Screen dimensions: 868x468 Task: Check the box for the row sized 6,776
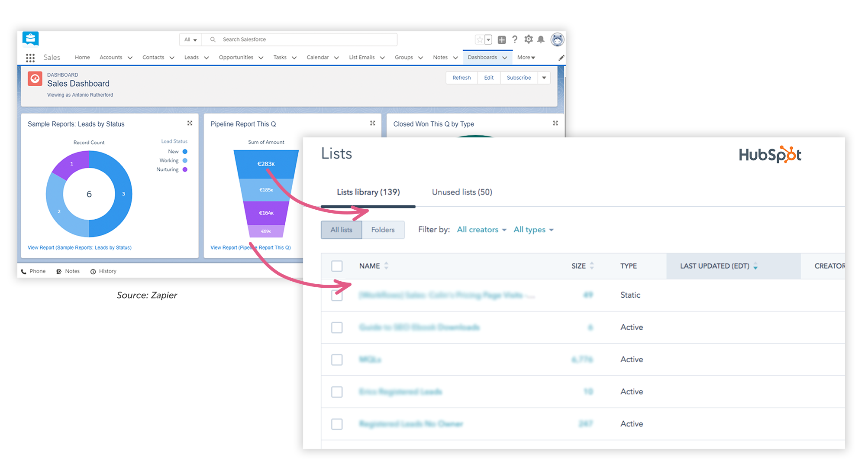click(x=337, y=360)
